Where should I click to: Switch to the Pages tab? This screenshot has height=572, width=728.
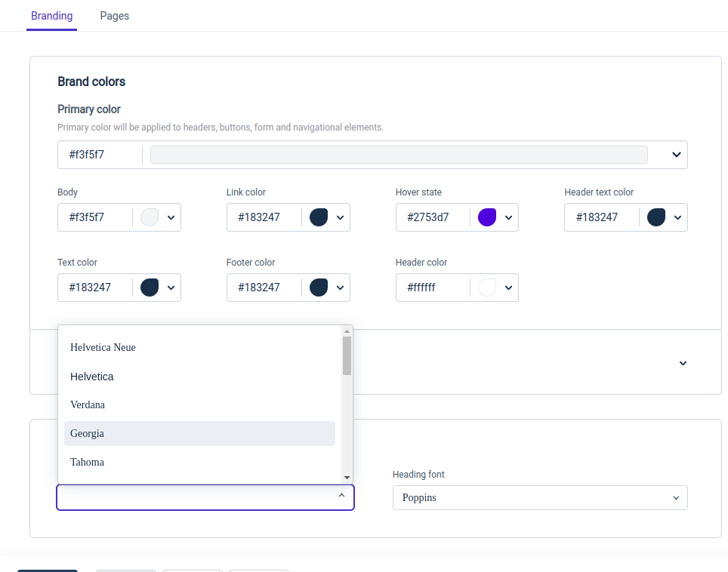114,16
